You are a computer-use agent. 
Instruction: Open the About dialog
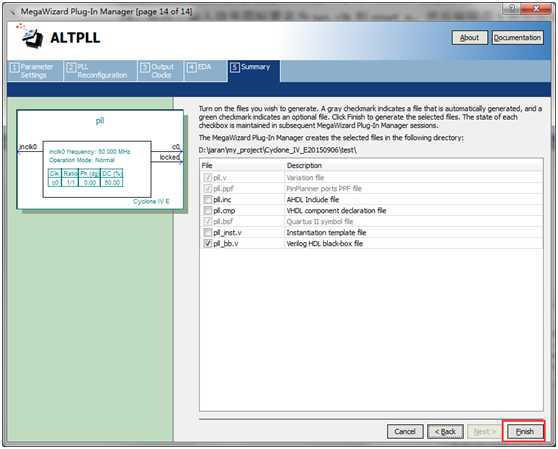coord(469,37)
